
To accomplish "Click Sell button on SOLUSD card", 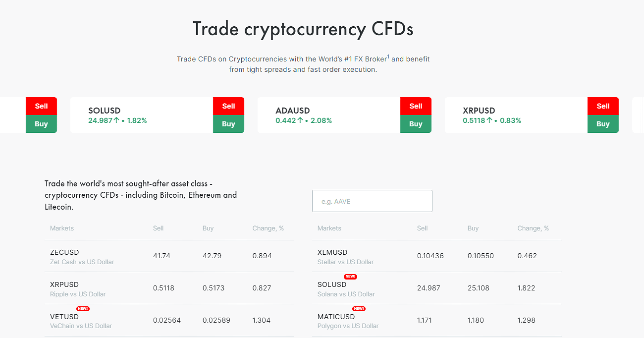I will click(x=228, y=106).
